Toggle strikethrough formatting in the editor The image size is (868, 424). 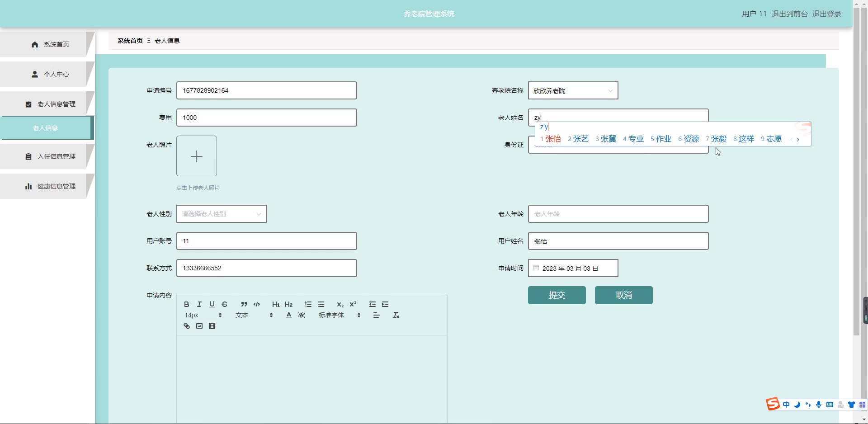point(225,304)
